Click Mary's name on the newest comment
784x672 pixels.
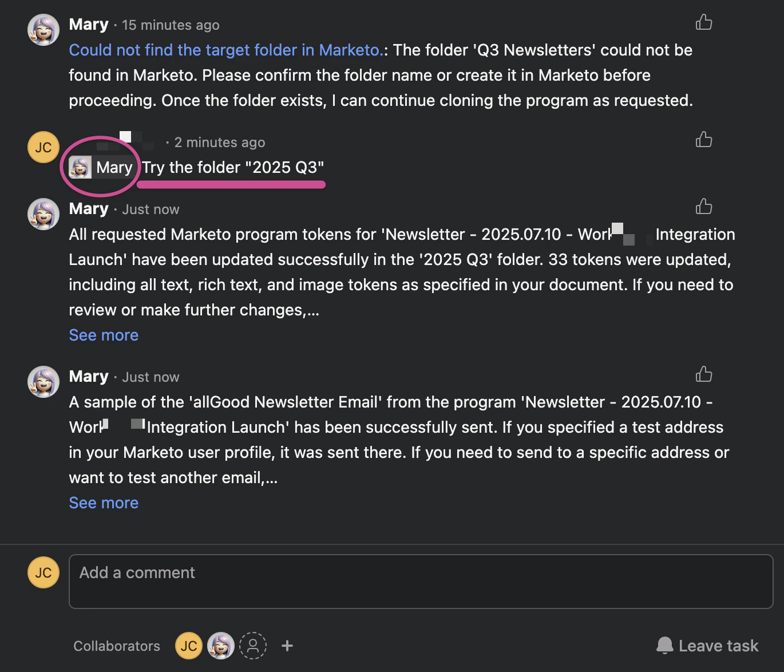tap(89, 376)
